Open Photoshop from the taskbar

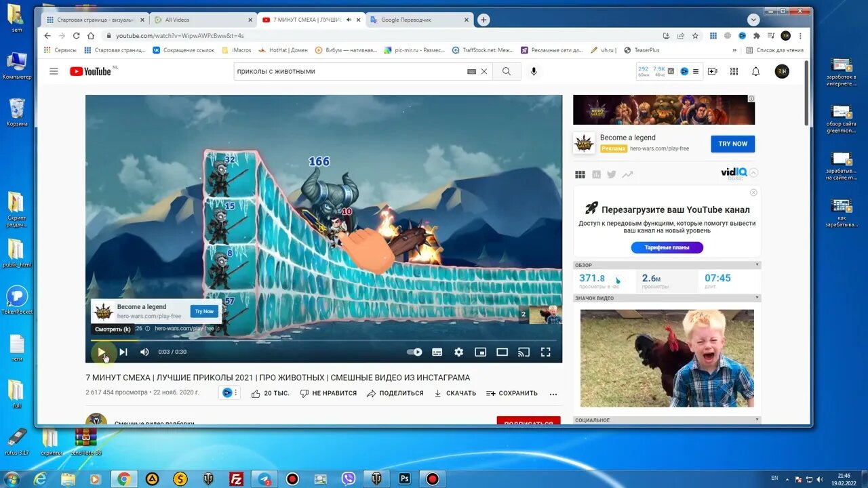click(x=405, y=479)
